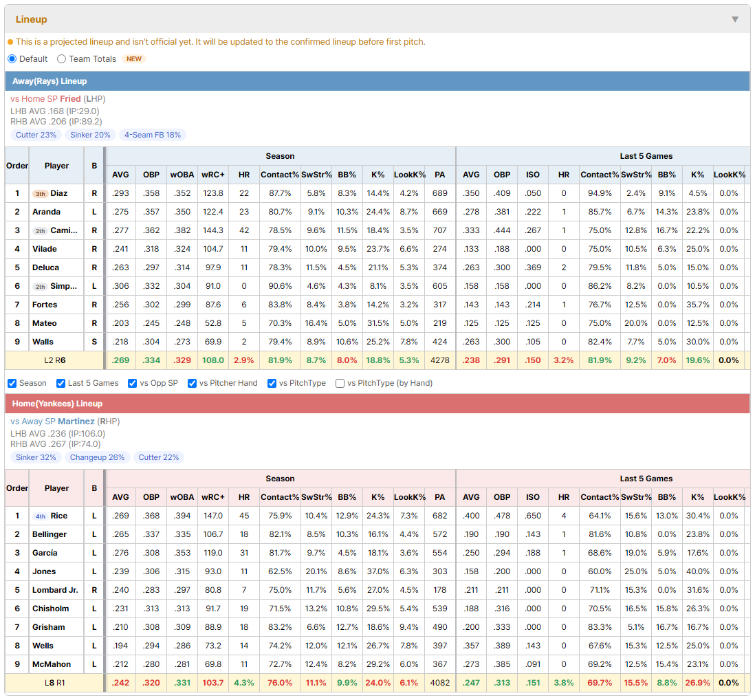The height and width of the screenshot is (700, 755).
Task: Click the 4th badge beside Rice
Action: click(x=41, y=516)
